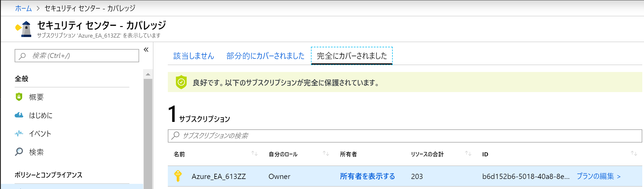This screenshot has height=189, width=644.
Task: Click the green shield icon next to 概要
Action: (x=19, y=97)
